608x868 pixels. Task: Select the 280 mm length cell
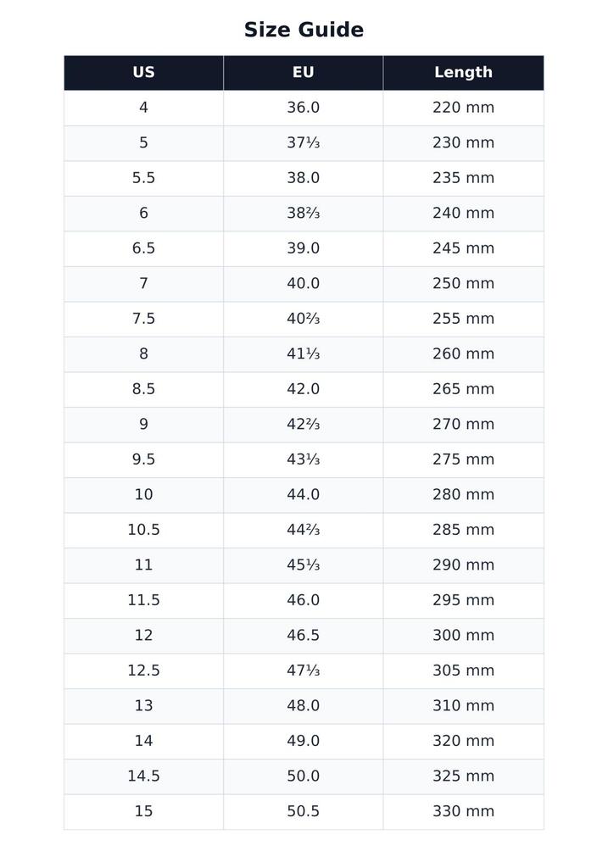(463, 495)
